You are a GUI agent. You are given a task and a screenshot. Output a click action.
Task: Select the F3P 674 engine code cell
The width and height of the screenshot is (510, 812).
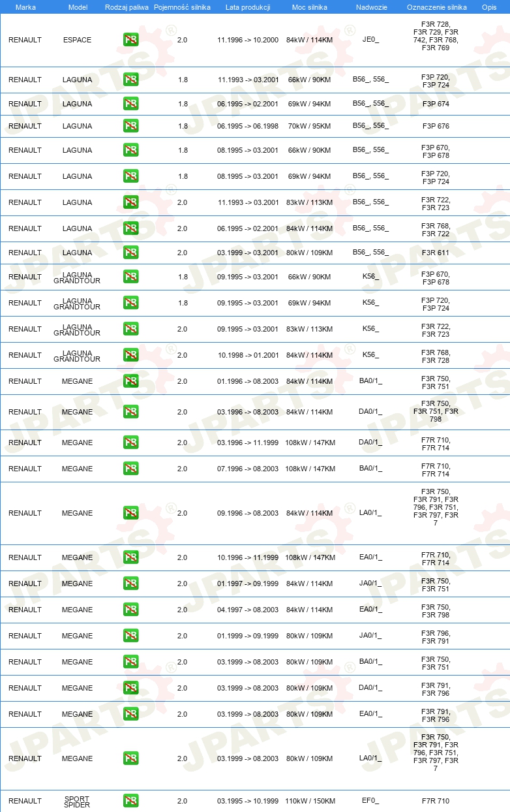tap(436, 104)
